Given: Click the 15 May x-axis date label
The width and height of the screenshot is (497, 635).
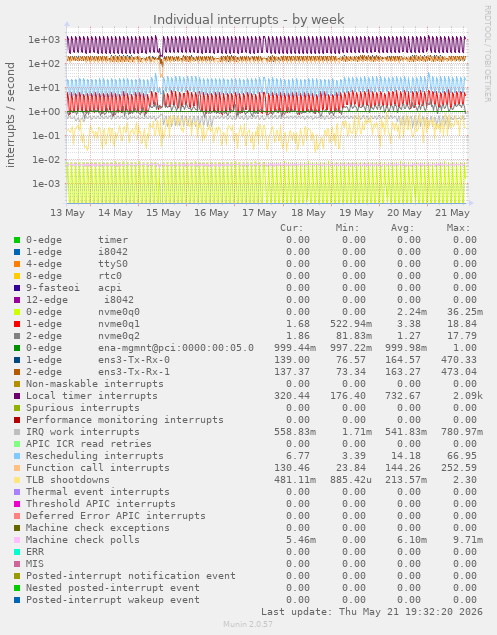Looking at the screenshot, I should [163, 213].
